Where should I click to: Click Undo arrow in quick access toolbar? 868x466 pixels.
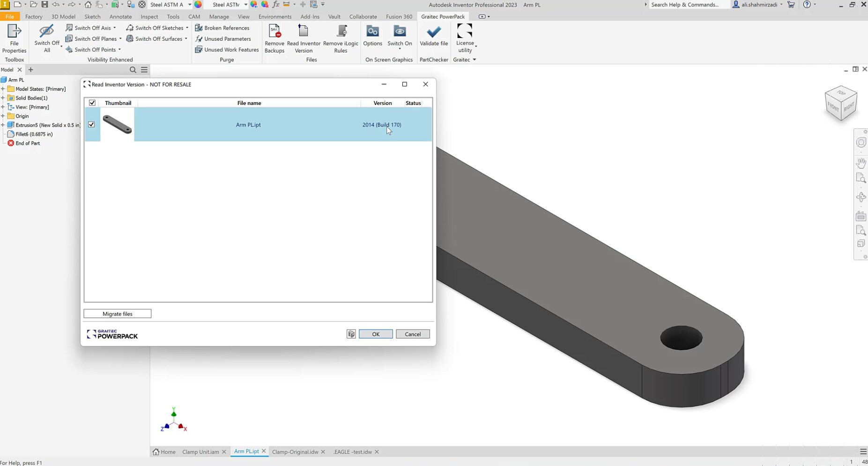click(x=56, y=4)
